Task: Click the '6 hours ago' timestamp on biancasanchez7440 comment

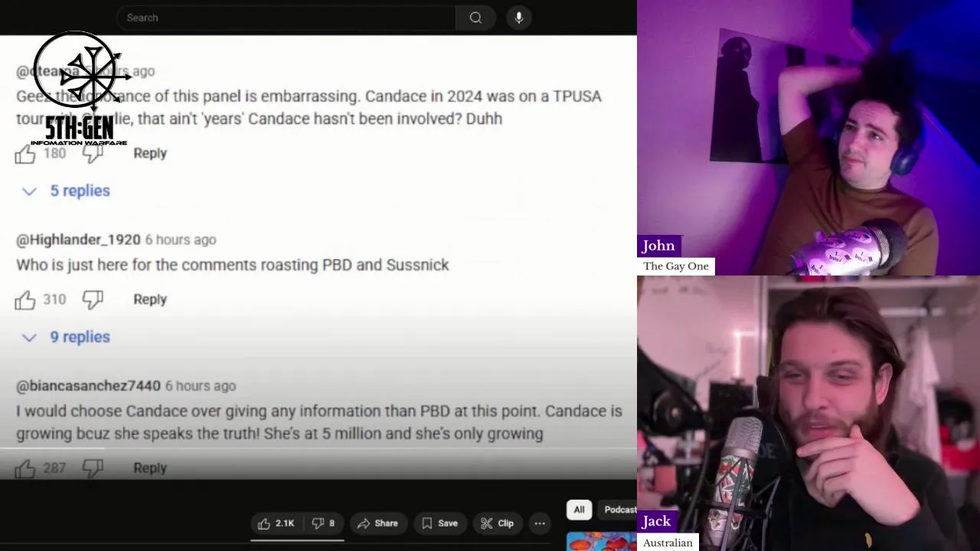Action: coord(201,386)
